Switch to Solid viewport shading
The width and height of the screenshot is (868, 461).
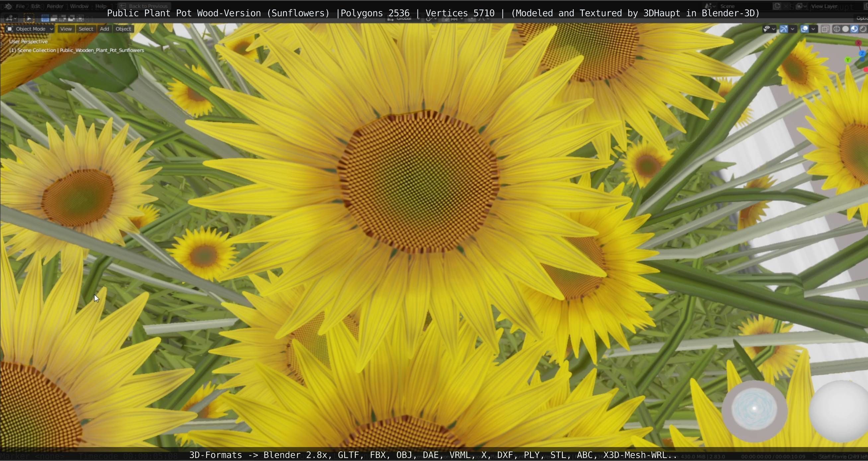pos(845,29)
